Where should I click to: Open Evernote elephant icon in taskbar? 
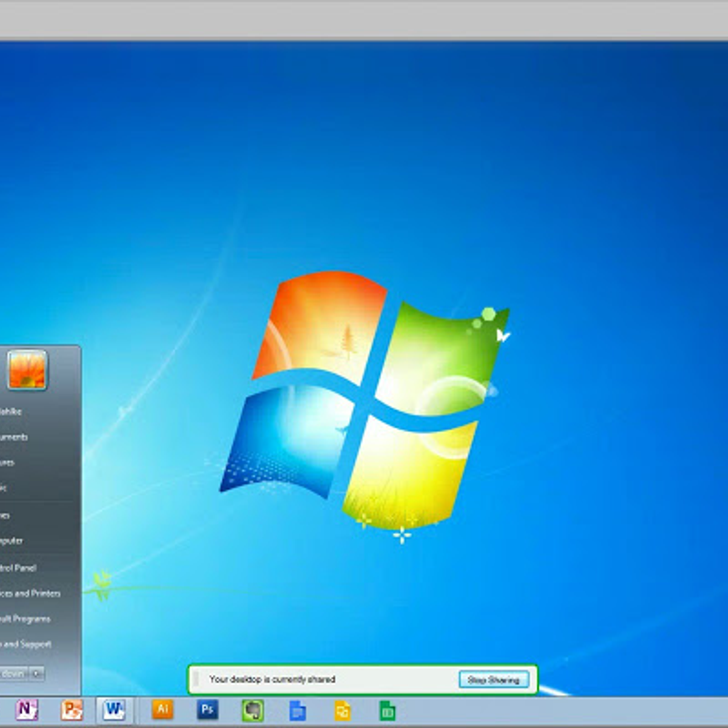pos(253,710)
